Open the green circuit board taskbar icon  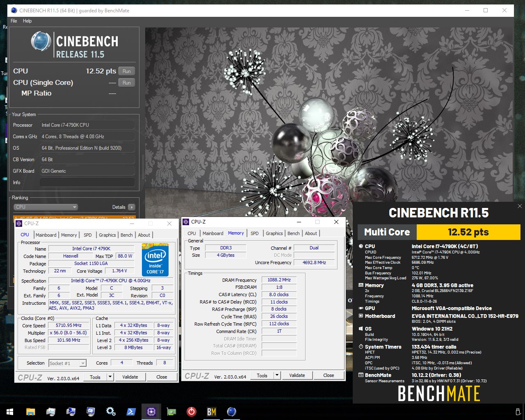pos(171,412)
